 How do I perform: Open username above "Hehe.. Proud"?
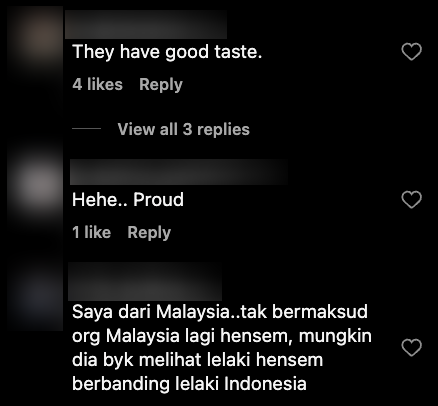tap(179, 172)
